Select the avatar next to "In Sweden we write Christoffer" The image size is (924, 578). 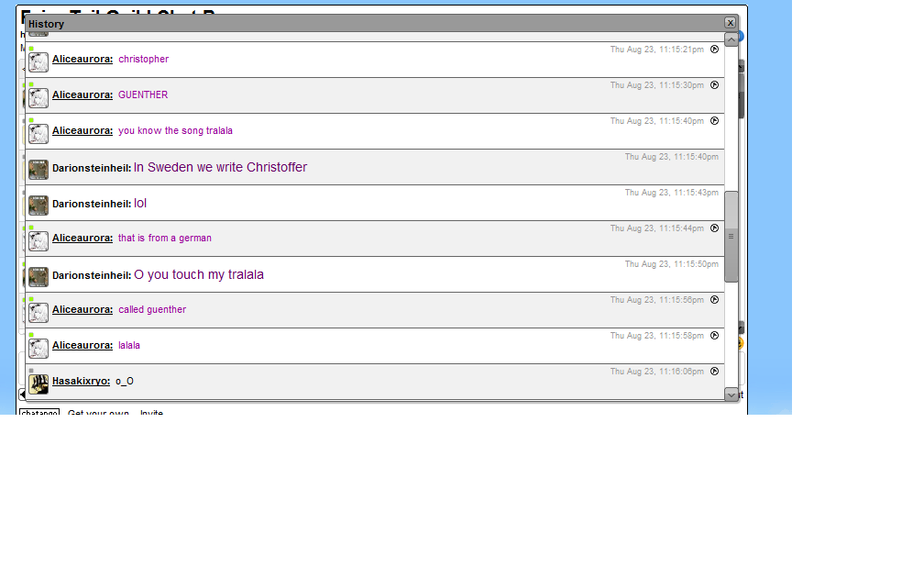38,170
